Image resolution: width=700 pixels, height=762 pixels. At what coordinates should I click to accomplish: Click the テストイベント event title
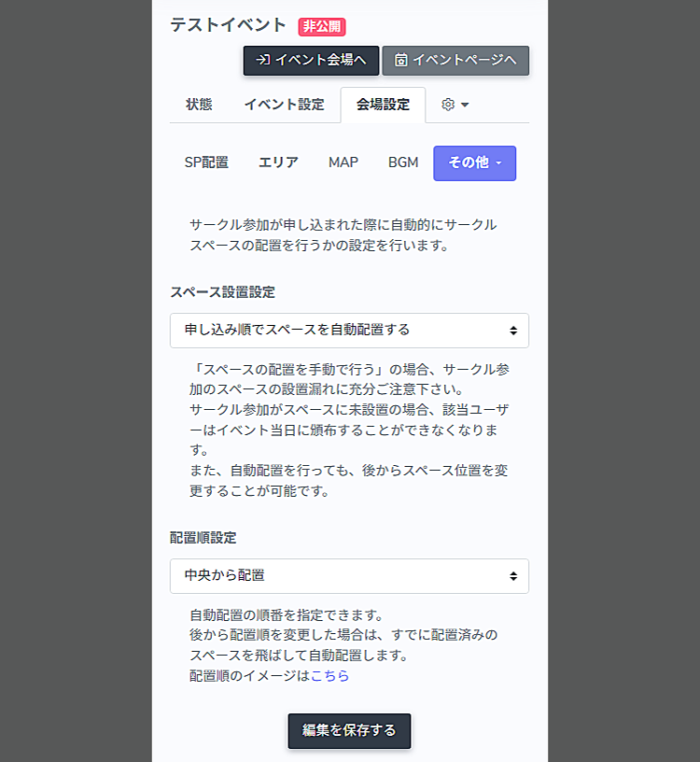point(228,25)
